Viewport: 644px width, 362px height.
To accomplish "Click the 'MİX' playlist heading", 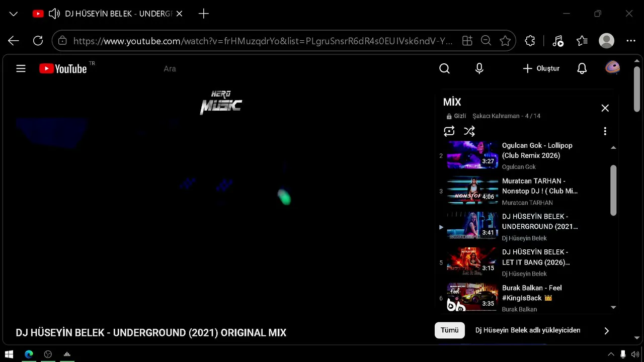I will (452, 102).
